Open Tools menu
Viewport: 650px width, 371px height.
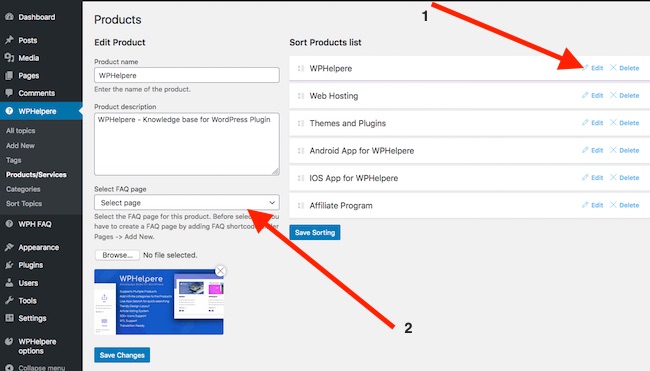point(27,301)
